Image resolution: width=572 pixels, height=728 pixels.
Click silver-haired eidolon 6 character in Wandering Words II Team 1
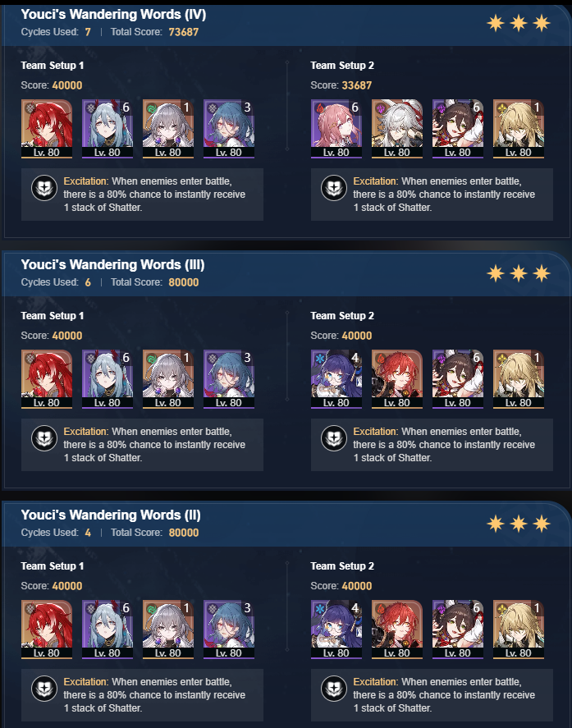108,630
